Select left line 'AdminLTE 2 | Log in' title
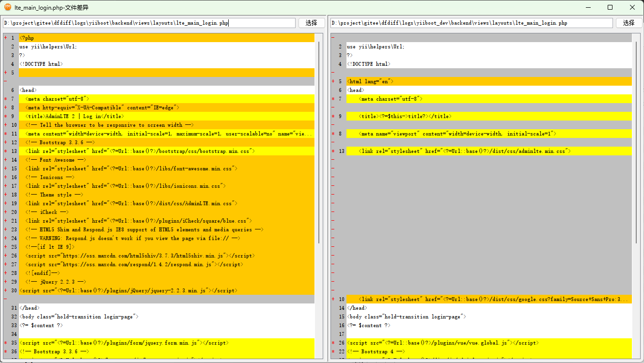Image resolution: width=644 pixels, height=363 pixels. [x=167, y=116]
